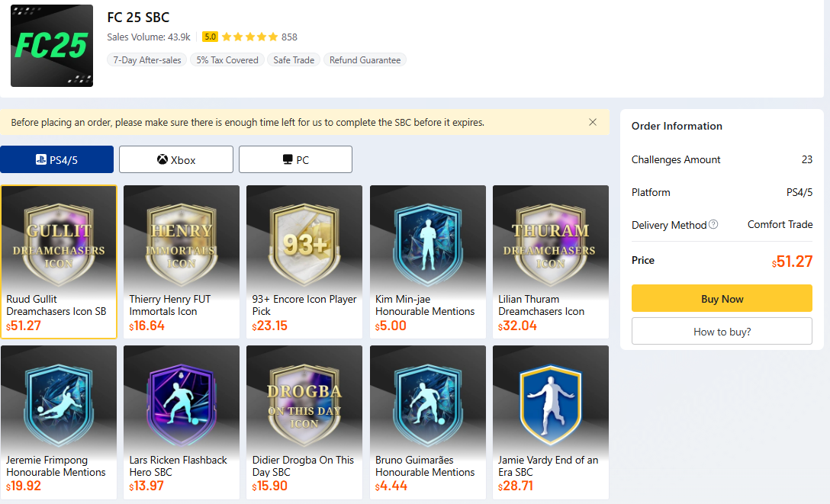Click the PlayStation logo icon
This screenshot has width=830, height=504.
tap(40, 159)
